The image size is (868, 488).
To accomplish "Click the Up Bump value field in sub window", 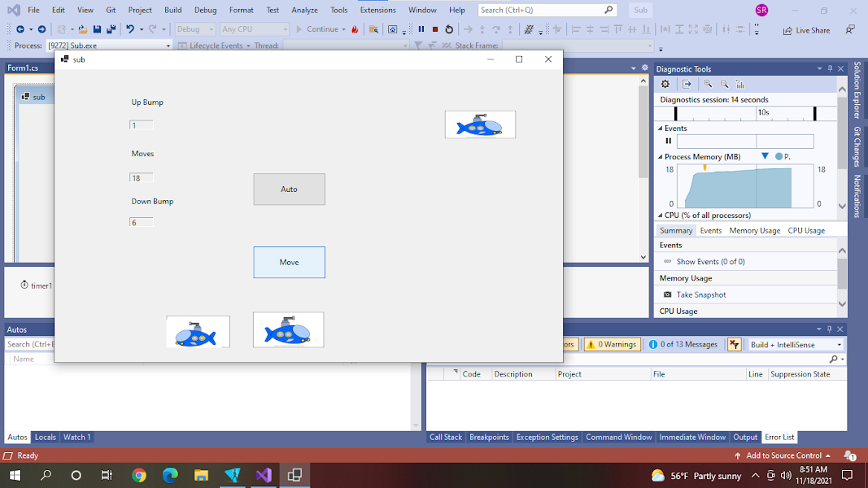I will pos(142,125).
